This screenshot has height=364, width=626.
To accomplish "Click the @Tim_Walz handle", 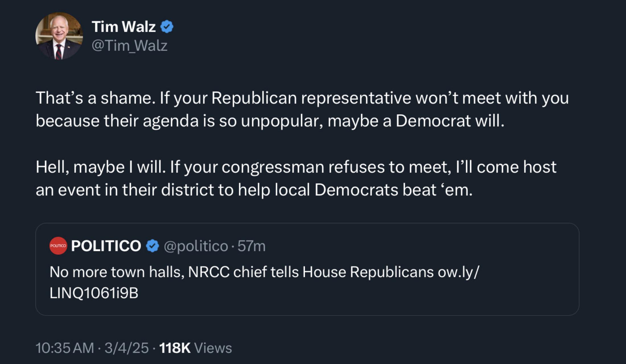I will pos(129,45).
